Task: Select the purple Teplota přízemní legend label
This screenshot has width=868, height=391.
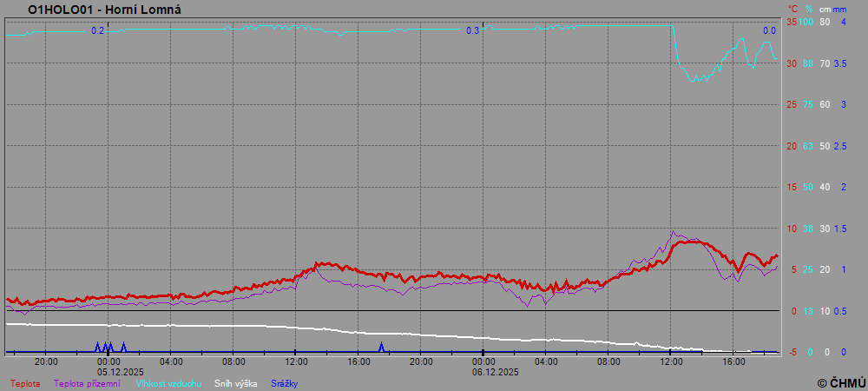Action: click(87, 382)
